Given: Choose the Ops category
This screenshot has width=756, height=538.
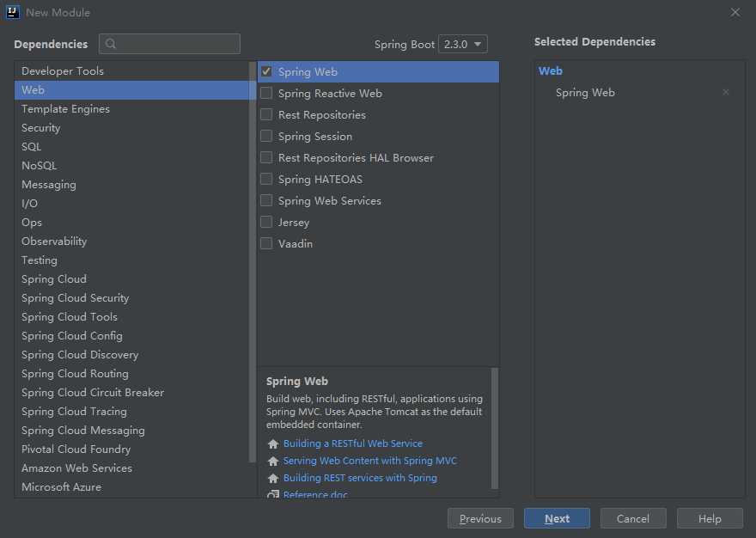Looking at the screenshot, I should pyautogui.click(x=131, y=222).
